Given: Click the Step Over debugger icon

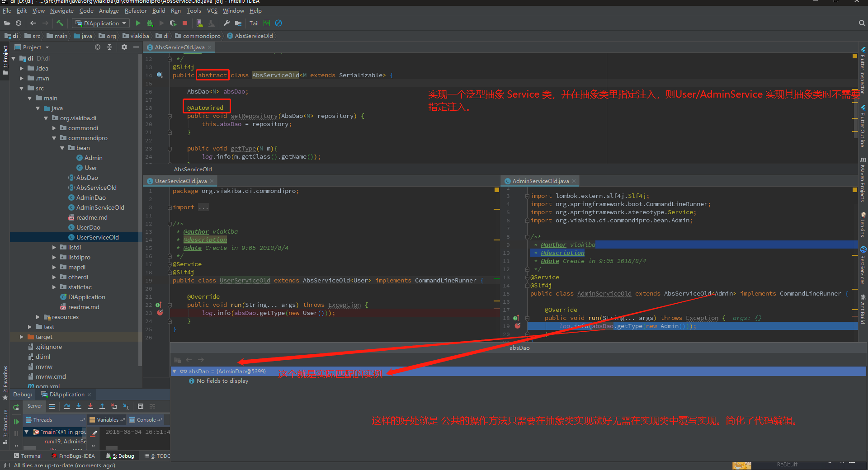Looking at the screenshot, I should point(67,406).
